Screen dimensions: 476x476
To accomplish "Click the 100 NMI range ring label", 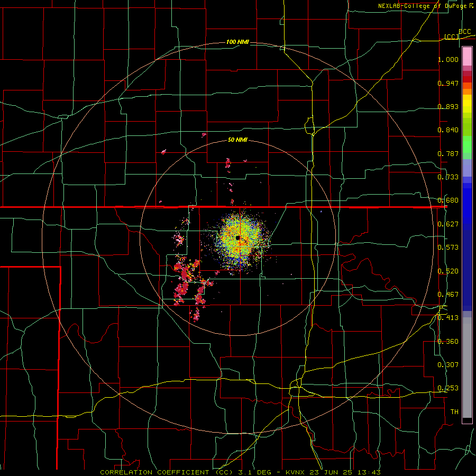I will tap(237, 42).
